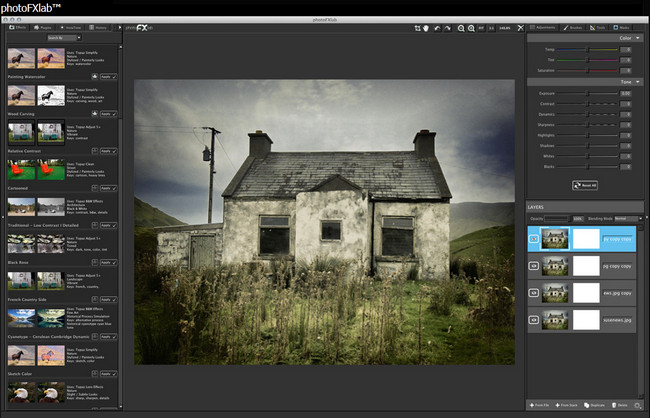The width and height of the screenshot is (650, 418).
Task: Select the Hand pan tool
Action: tap(426, 28)
